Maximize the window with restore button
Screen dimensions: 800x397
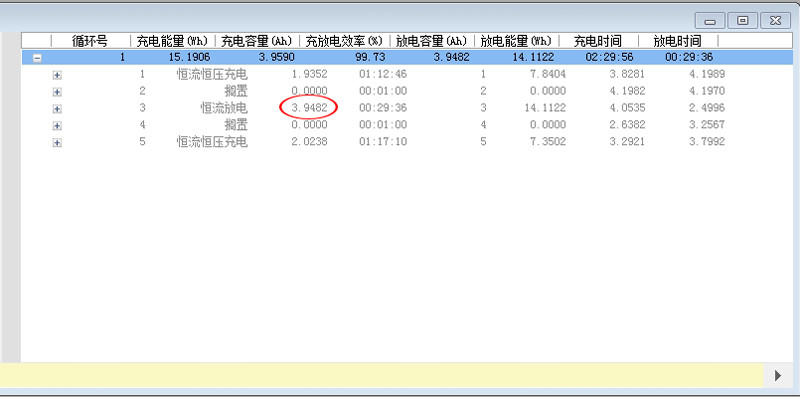point(743,20)
